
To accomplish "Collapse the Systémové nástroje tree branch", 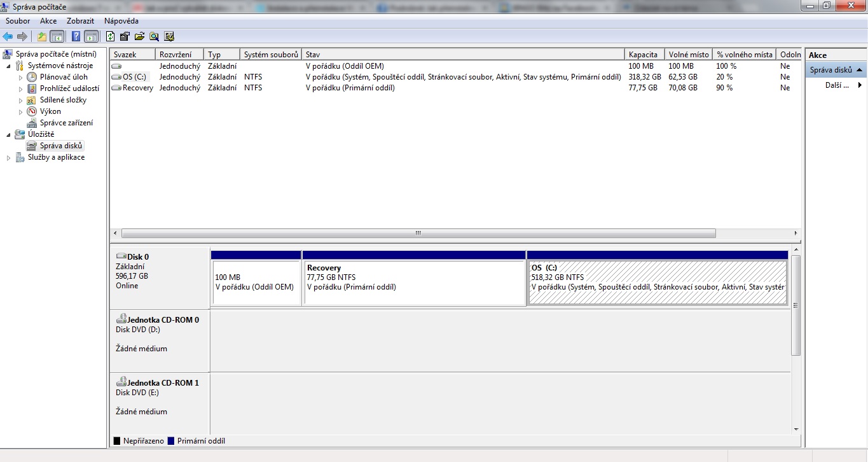I will pos(8,66).
